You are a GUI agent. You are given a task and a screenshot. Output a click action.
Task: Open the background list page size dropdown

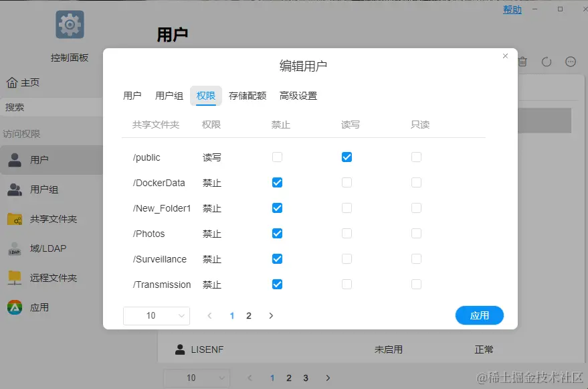(x=197, y=378)
